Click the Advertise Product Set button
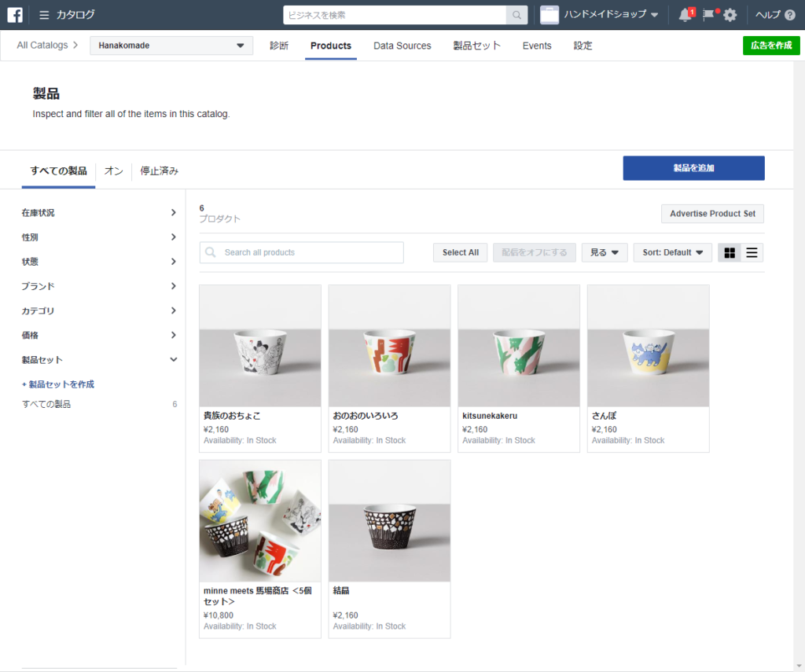805x672 pixels. coord(712,214)
